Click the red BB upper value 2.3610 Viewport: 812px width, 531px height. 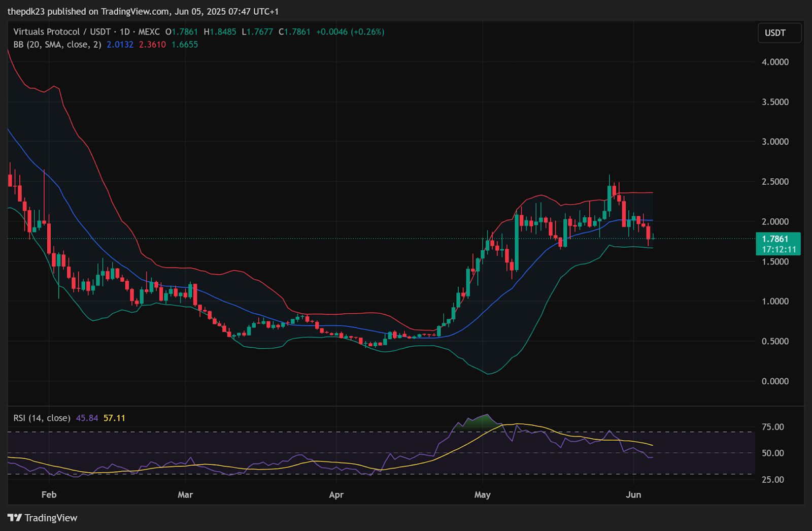pyautogui.click(x=152, y=45)
